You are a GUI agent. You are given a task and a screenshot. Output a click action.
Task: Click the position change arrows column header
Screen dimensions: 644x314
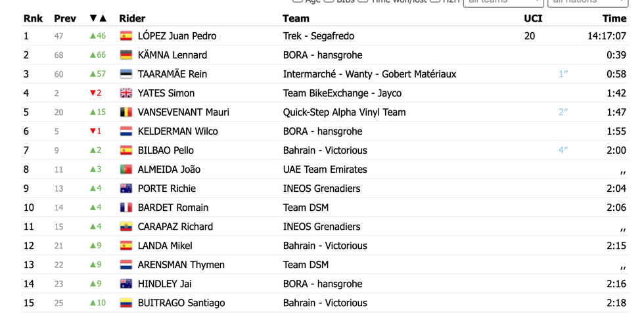pos(98,18)
